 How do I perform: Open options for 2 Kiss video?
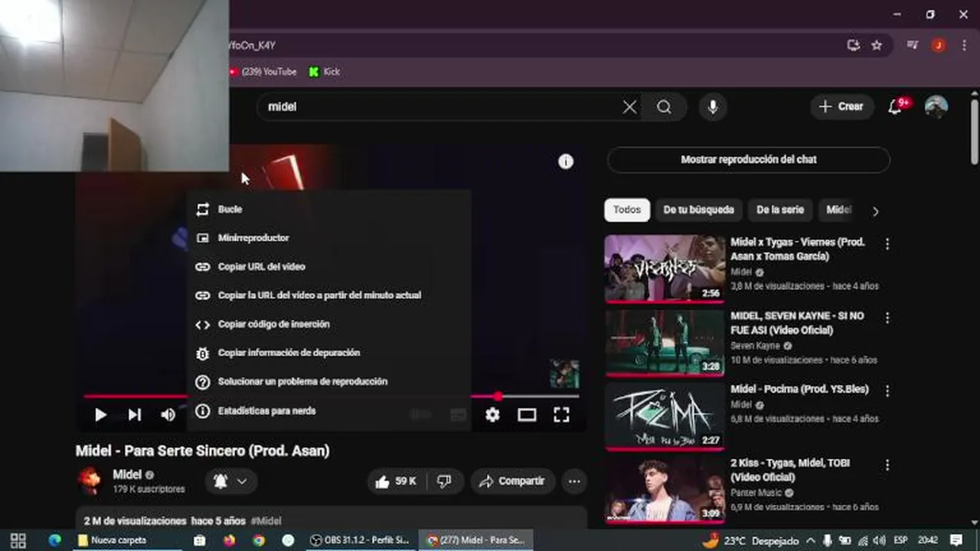pyautogui.click(x=887, y=465)
